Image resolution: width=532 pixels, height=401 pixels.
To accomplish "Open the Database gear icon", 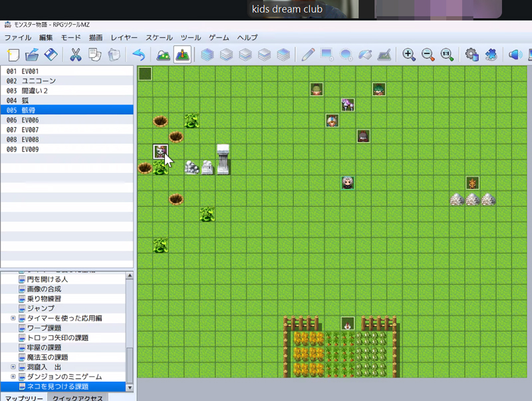I will point(472,55).
